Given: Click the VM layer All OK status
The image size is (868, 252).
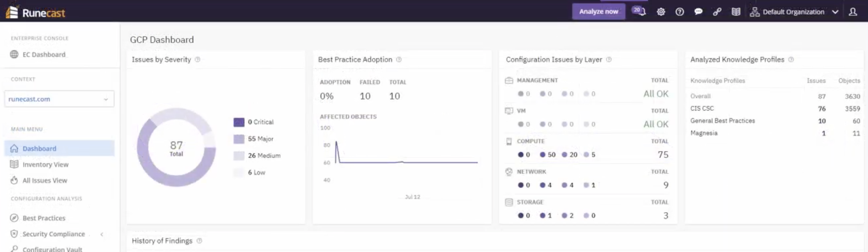Looking at the screenshot, I should click(x=656, y=124).
